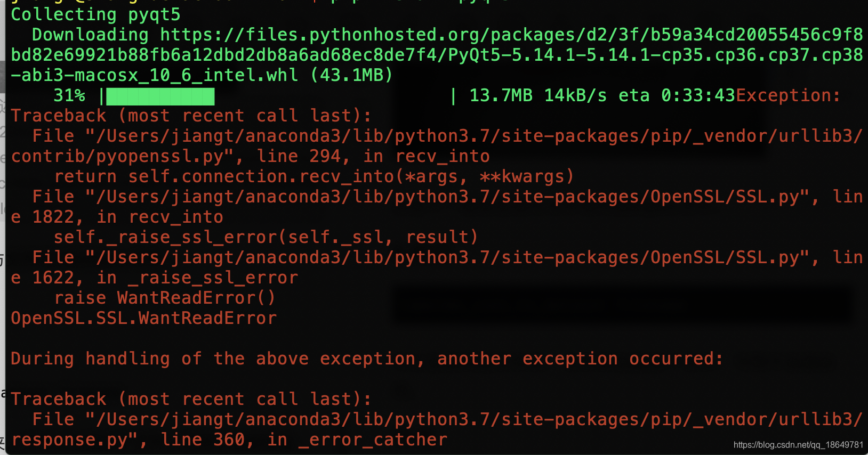Screen dimensions: 868x455
Task: Click the second 'Traceback (most recent call last)' line
Action: click(x=191, y=399)
